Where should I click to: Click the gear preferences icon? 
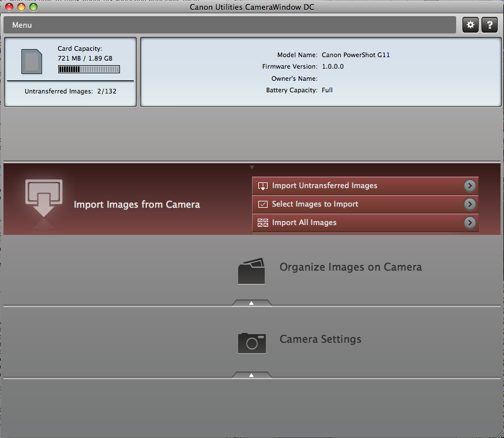pos(471,25)
